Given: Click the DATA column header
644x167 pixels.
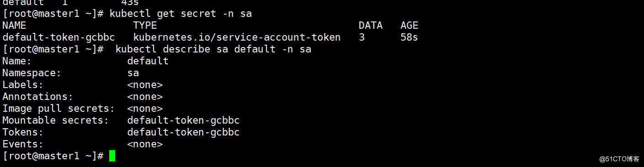Looking at the screenshot, I should tap(370, 26).
